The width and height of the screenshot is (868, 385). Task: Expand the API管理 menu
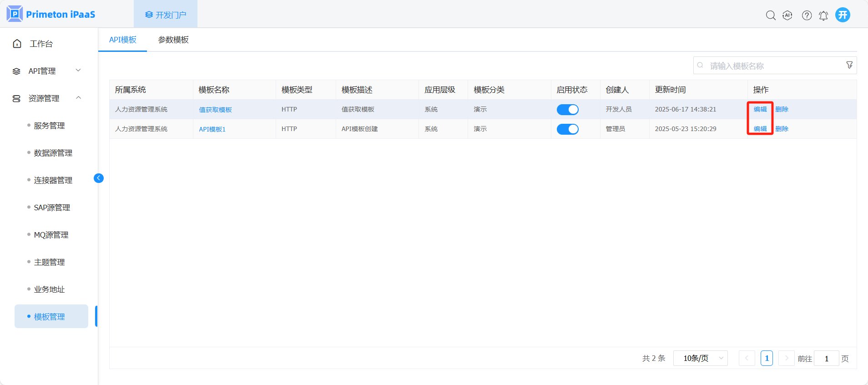tap(46, 71)
